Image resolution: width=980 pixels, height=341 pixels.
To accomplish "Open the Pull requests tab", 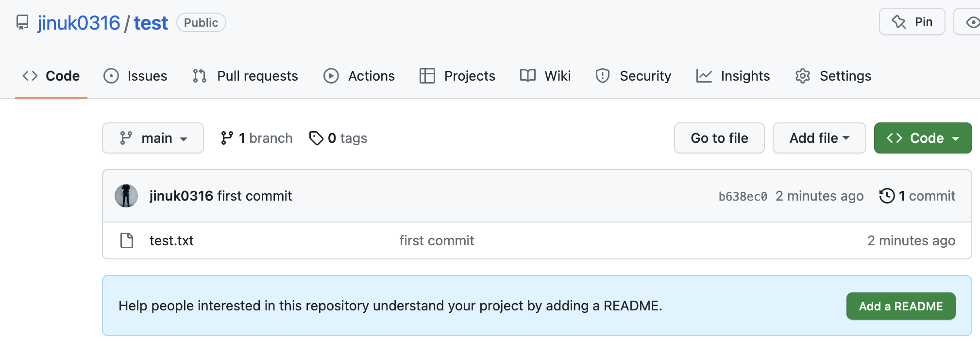I will pyautogui.click(x=246, y=76).
